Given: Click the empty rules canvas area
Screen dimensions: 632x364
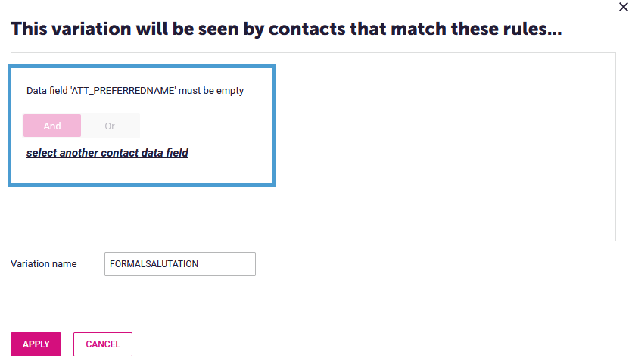Looking at the screenshot, I should pos(444,147).
